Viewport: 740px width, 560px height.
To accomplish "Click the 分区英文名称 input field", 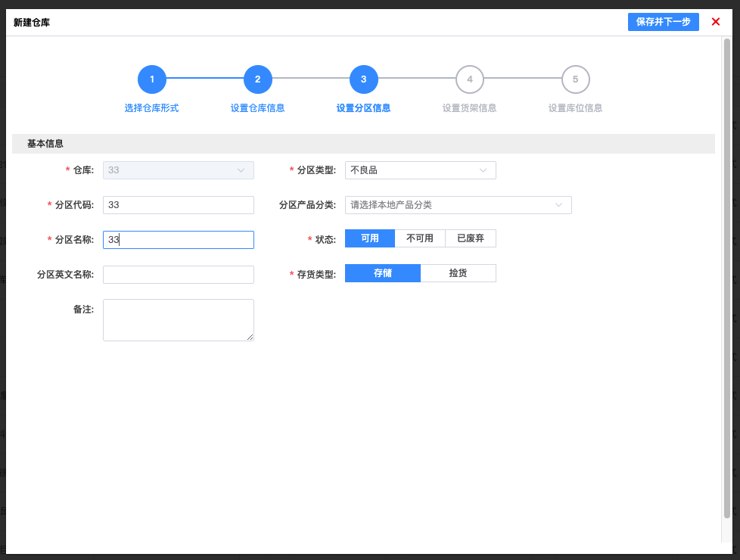I will pos(179,275).
